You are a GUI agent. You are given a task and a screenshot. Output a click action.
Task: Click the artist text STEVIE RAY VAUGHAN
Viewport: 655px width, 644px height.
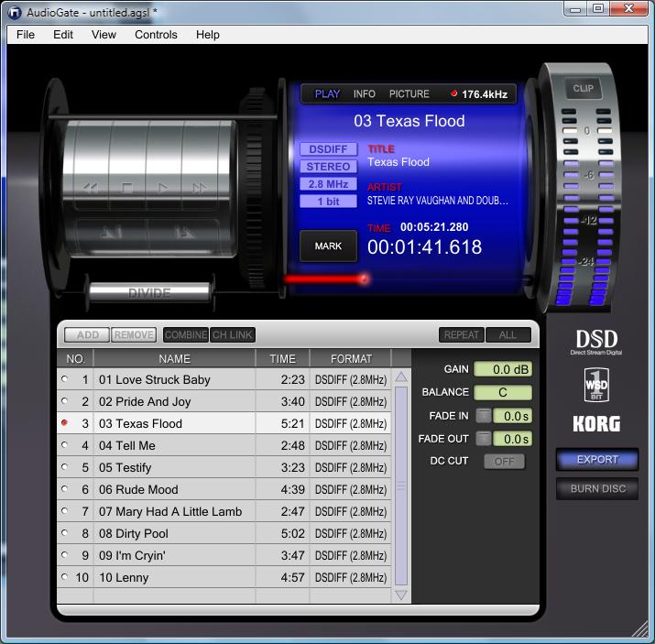(x=437, y=201)
